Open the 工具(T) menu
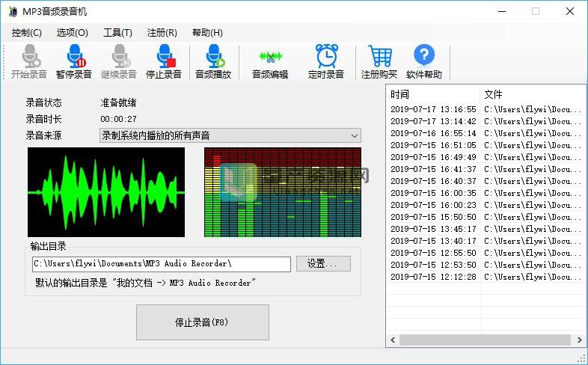The width and height of the screenshot is (588, 365). coord(117,33)
